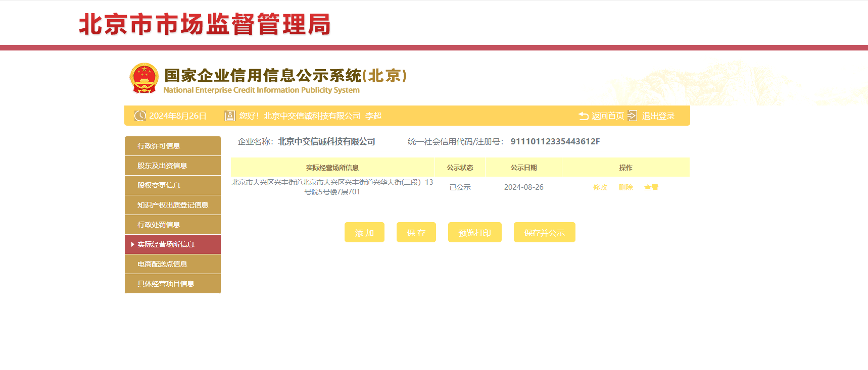Click the date cell 2024-08-26

[523, 187]
